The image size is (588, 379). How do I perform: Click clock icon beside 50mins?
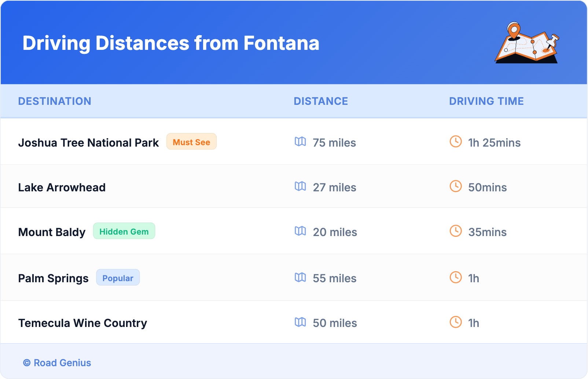click(456, 186)
